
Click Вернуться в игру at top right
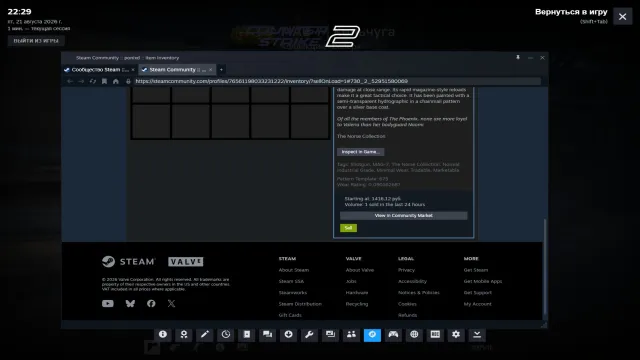(571, 12)
